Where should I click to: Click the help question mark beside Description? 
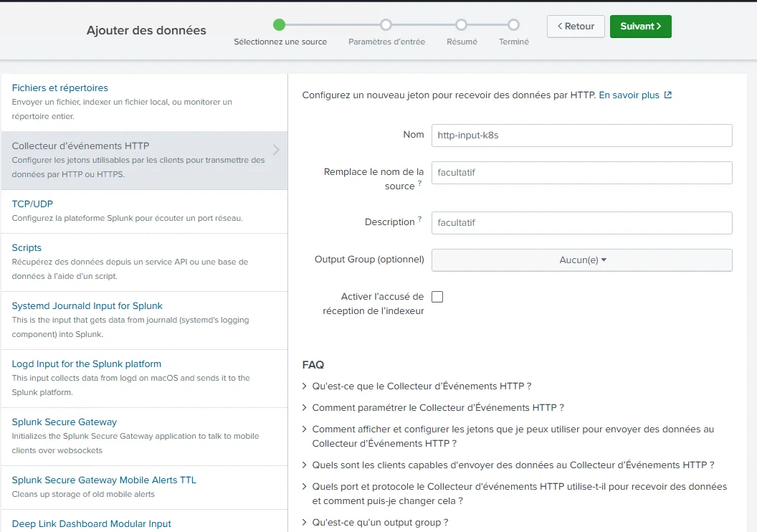coord(419,219)
